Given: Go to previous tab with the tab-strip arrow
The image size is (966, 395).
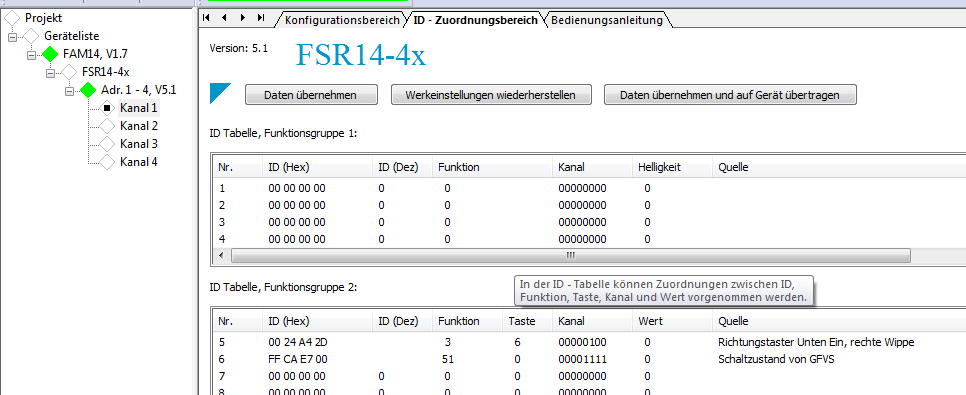Looking at the screenshot, I should tap(224, 18).
